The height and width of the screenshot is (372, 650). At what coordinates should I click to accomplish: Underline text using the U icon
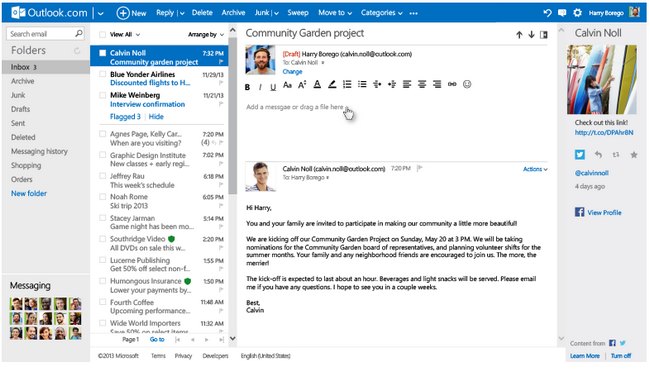pos(273,87)
